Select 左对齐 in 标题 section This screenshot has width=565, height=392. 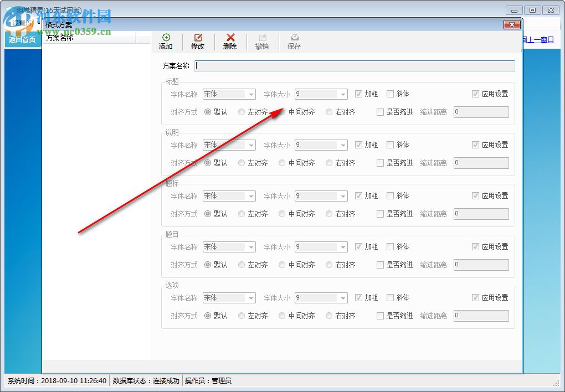pos(242,112)
